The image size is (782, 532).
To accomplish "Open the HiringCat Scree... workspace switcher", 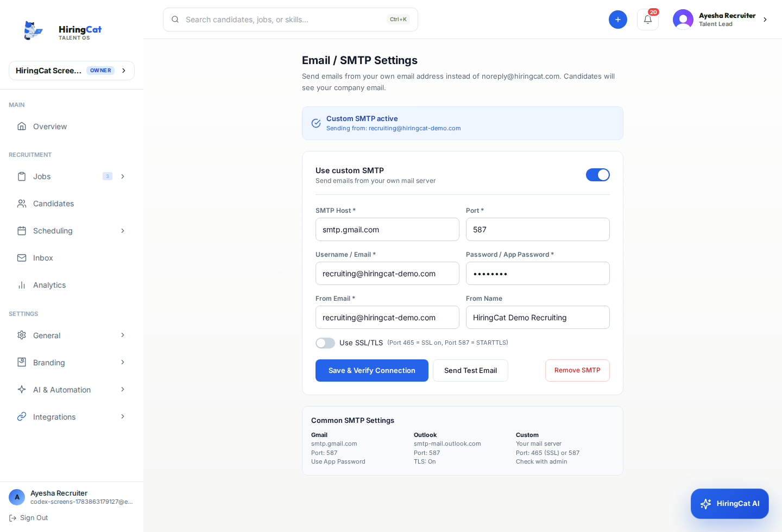I will coord(72,71).
